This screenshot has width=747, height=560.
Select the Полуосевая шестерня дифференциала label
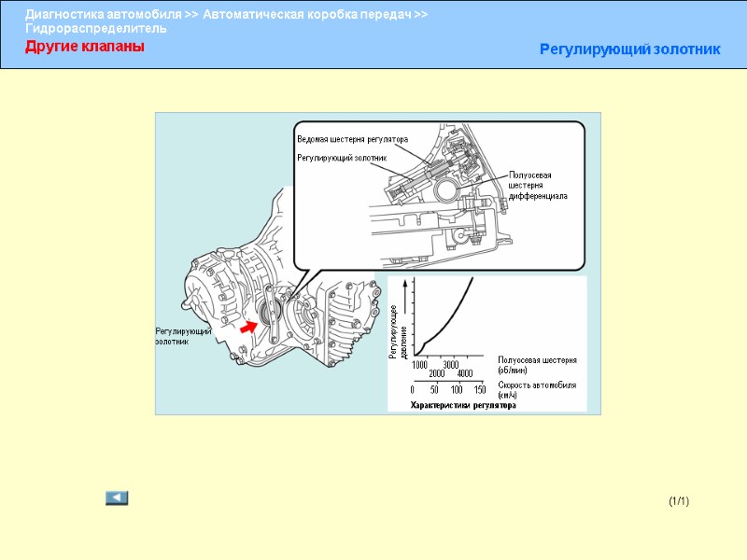click(537, 185)
